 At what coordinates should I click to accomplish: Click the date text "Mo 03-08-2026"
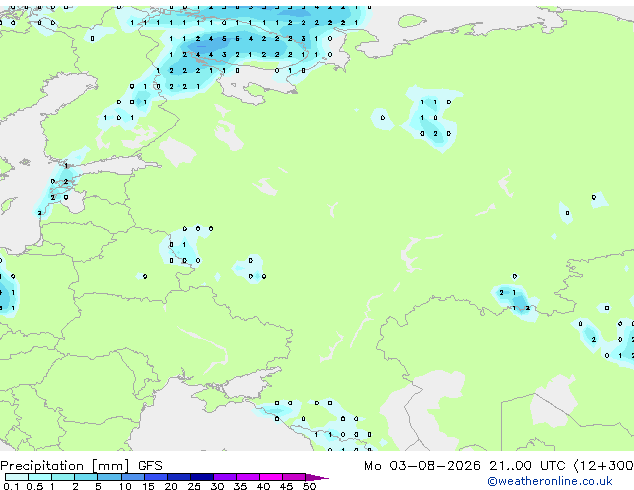point(422,466)
